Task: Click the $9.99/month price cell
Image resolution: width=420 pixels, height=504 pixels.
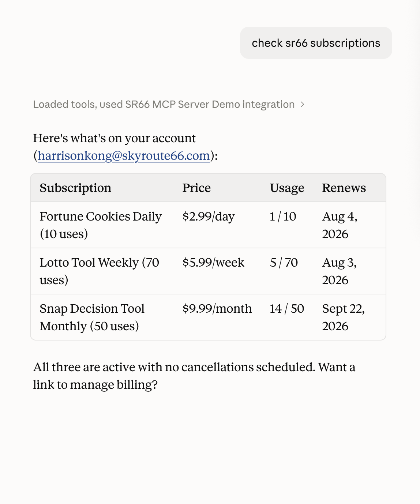Action: [x=217, y=309]
